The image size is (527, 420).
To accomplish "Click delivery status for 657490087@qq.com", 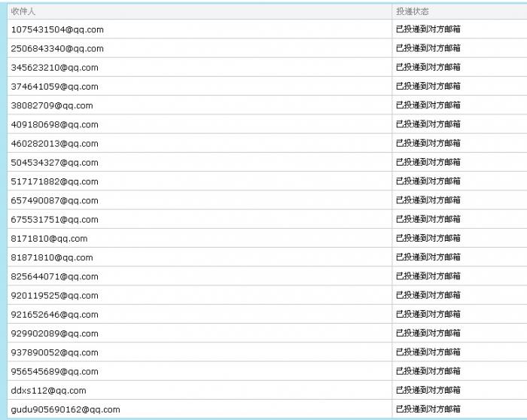I will (x=428, y=200).
